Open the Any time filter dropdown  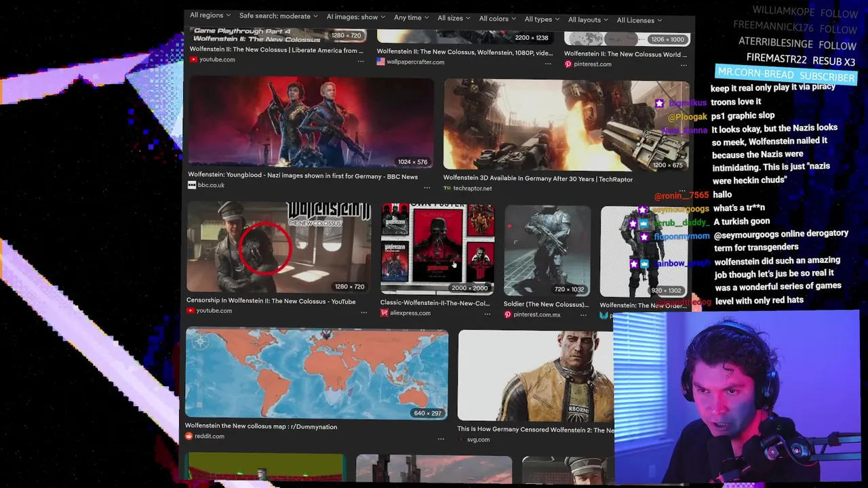pos(412,18)
